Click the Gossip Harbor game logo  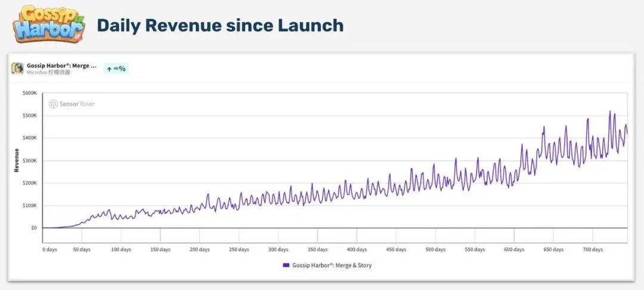(x=49, y=24)
